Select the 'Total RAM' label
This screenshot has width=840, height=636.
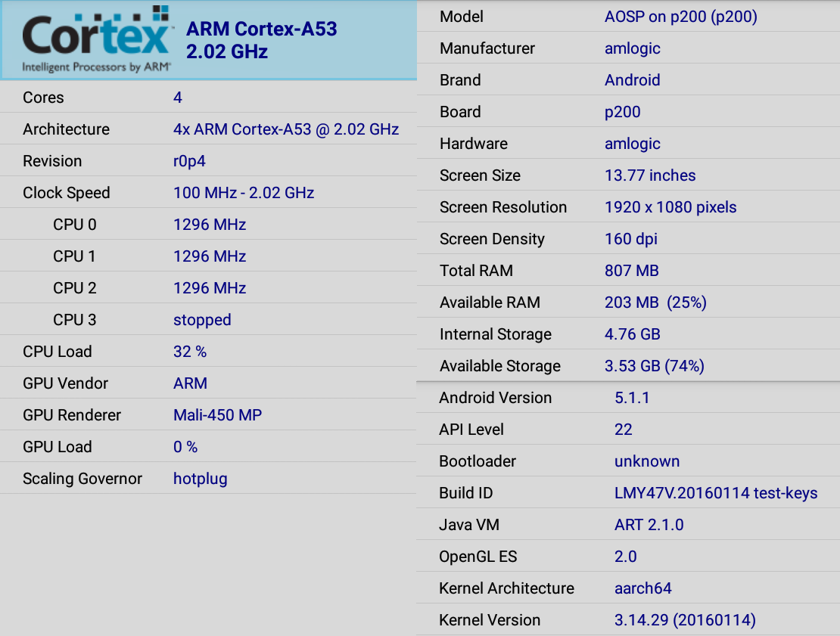(x=476, y=271)
